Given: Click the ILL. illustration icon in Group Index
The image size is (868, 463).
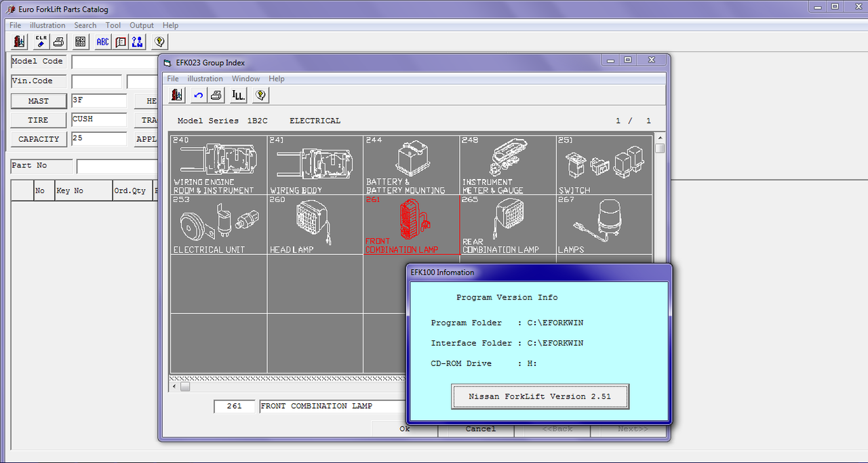Looking at the screenshot, I should (x=238, y=95).
